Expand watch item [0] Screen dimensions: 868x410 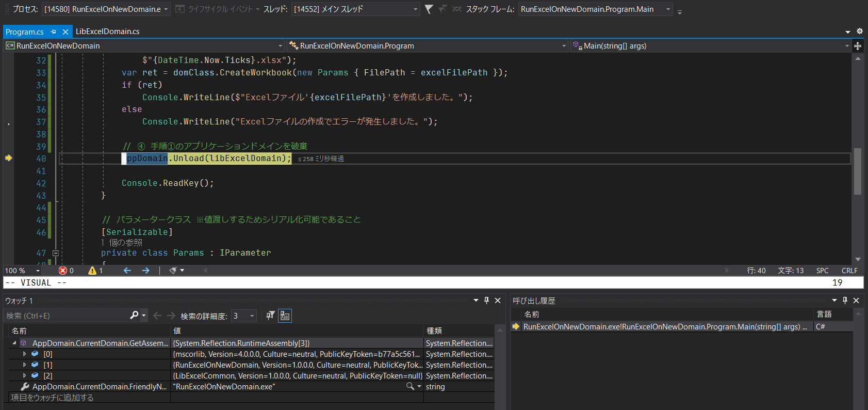(x=24, y=354)
